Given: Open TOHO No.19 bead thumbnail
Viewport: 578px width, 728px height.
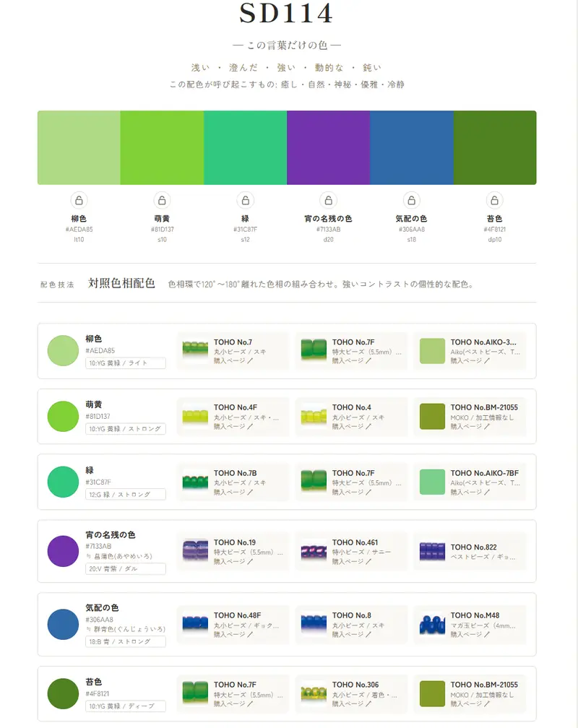Looking at the screenshot, I should tap(195, 551).
